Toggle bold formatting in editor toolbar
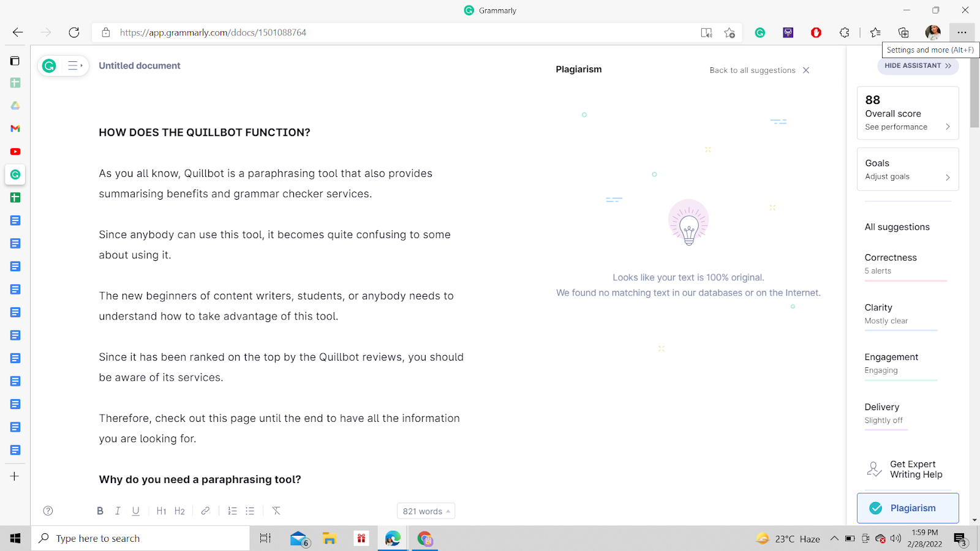Viewport: 980px width, 551px height. (100, 511)
